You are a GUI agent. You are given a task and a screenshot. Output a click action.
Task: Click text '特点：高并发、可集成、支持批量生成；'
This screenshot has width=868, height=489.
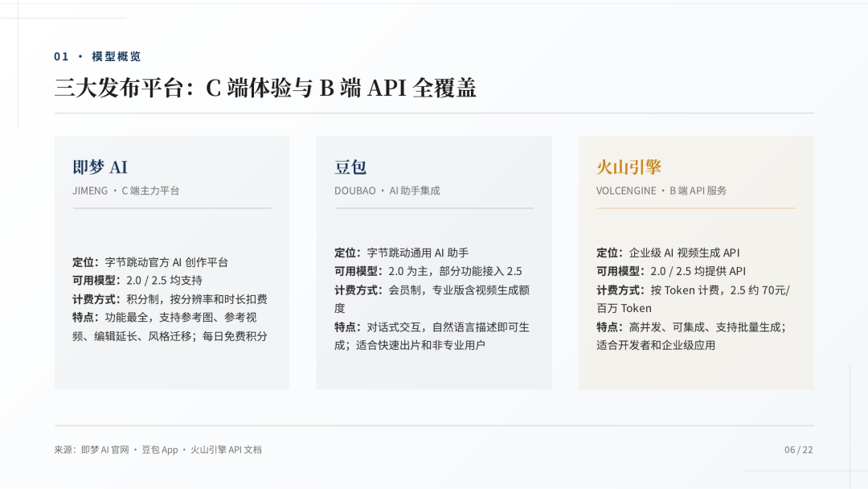(x=691, y=327)
